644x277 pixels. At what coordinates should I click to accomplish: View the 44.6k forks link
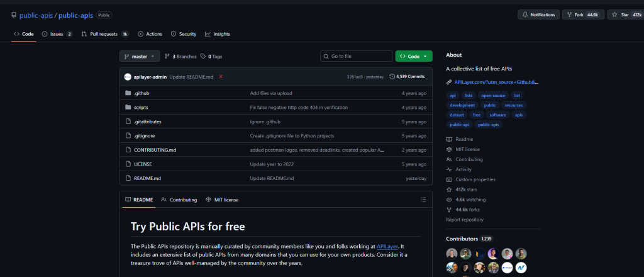point(463,210)
